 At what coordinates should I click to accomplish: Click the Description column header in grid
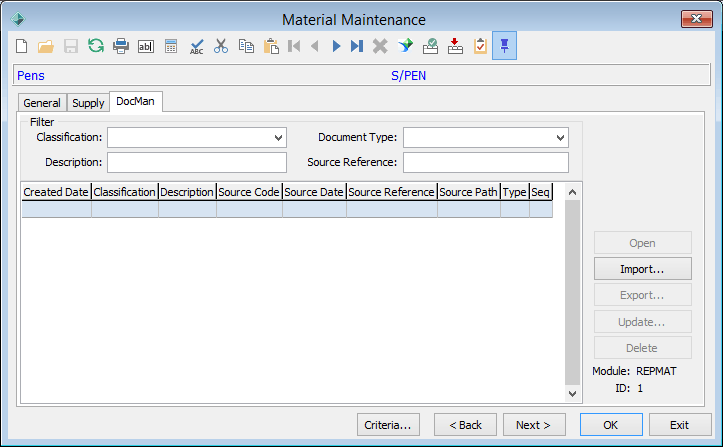pyautogui.click(x=187, y=192)
